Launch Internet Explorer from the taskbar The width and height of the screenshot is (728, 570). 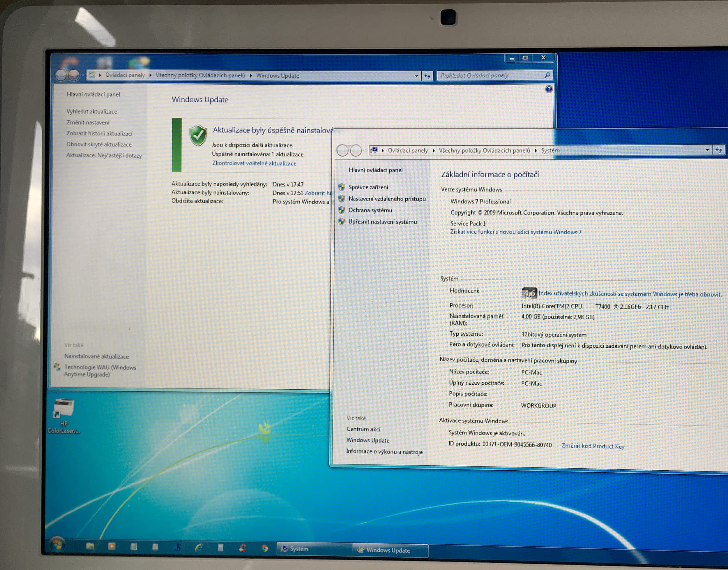pyautogui.click(x=199, y=547)
